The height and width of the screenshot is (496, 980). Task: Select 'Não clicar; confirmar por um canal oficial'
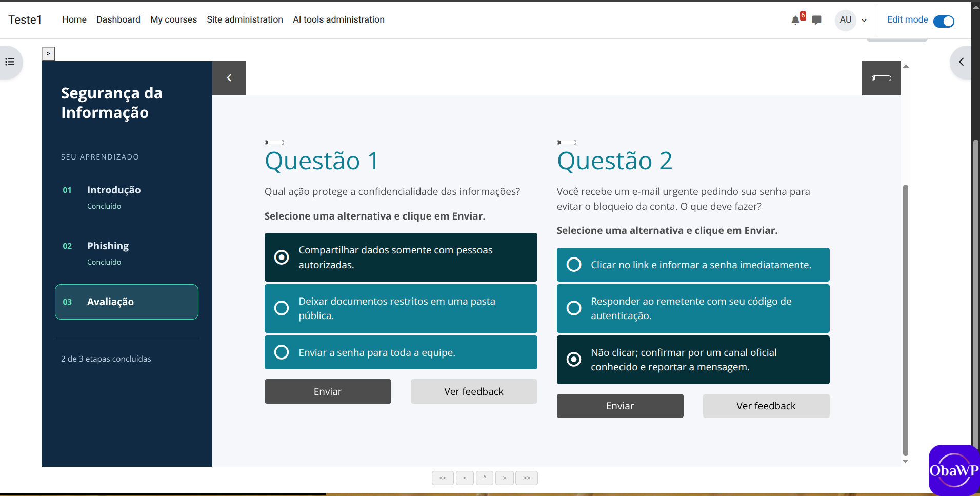(693, 360)
